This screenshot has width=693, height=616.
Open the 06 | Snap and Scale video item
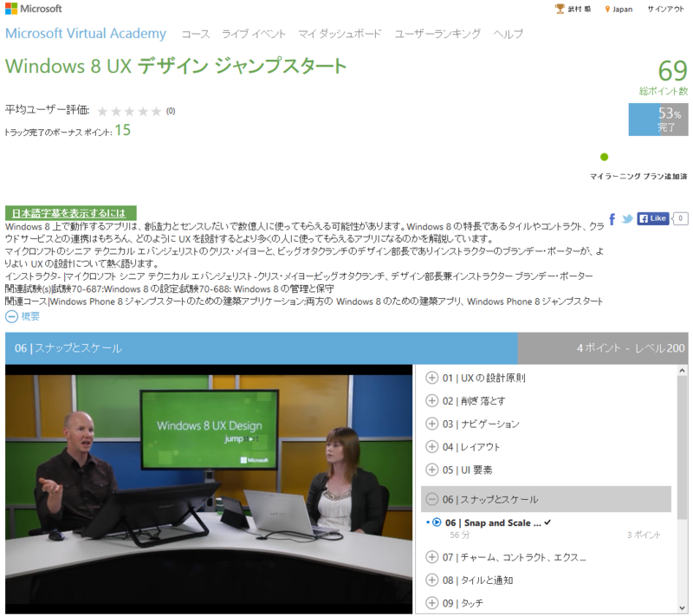pyautogui.click(x=493, y=522)
